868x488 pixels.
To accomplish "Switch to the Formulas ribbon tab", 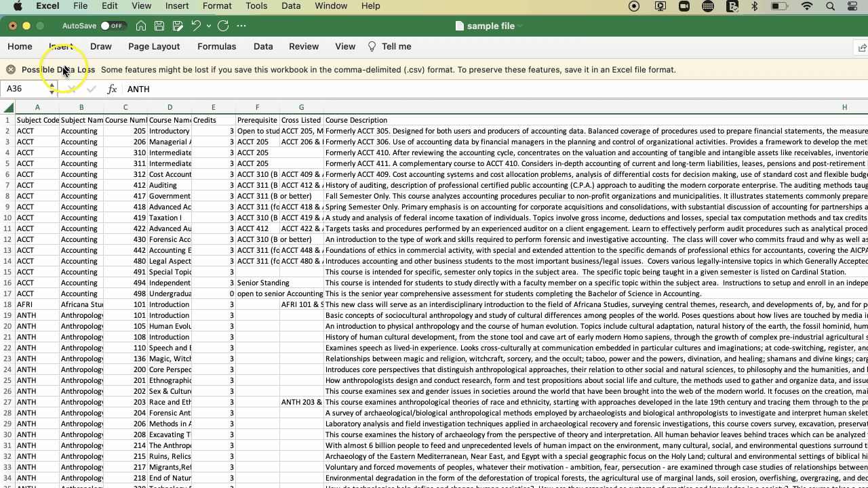I will tap(216, 46).
